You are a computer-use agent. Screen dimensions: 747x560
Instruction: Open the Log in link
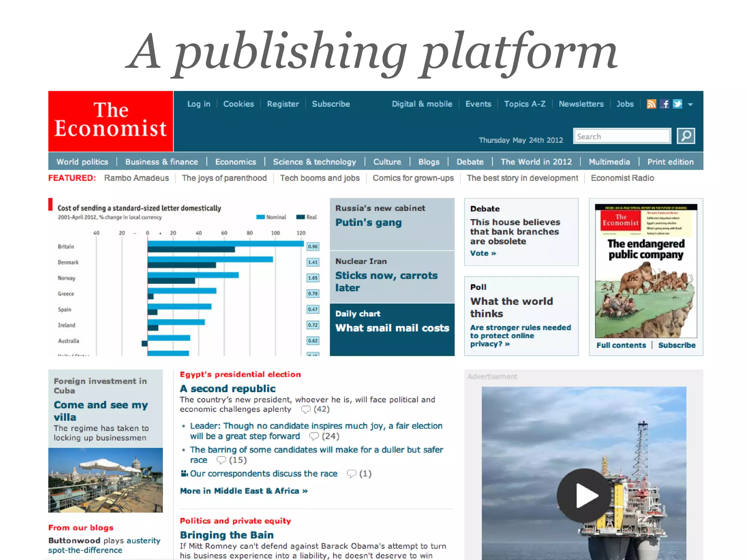(x=199, y=104)
